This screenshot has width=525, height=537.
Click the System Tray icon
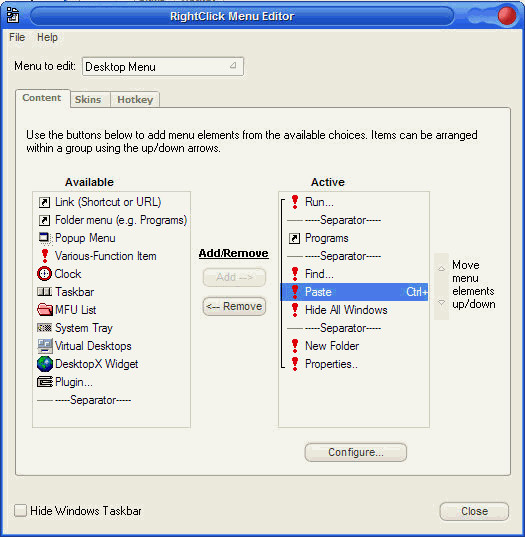44,328
